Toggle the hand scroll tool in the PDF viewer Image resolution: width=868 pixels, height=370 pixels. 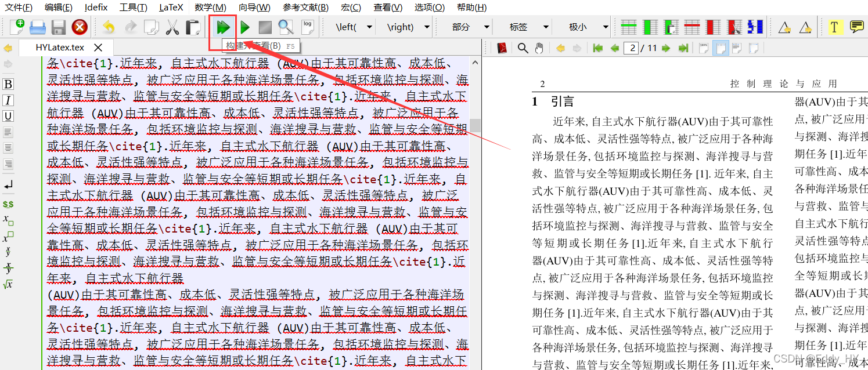tap(539, 48)
